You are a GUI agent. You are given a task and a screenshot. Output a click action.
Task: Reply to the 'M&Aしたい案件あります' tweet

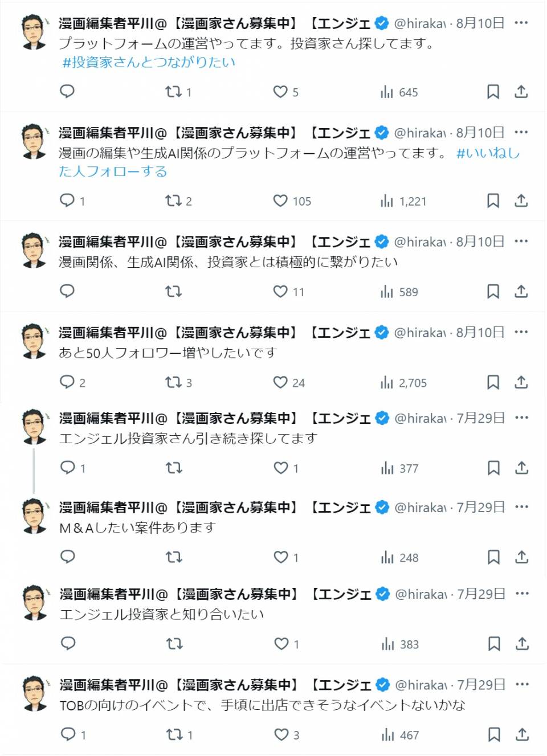pos(68,557)
